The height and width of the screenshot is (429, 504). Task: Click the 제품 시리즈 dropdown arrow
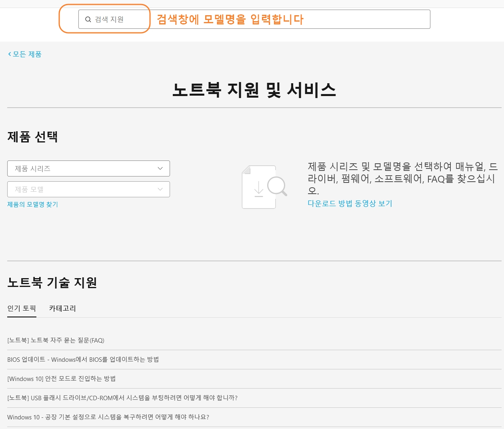tap(160, 168)
